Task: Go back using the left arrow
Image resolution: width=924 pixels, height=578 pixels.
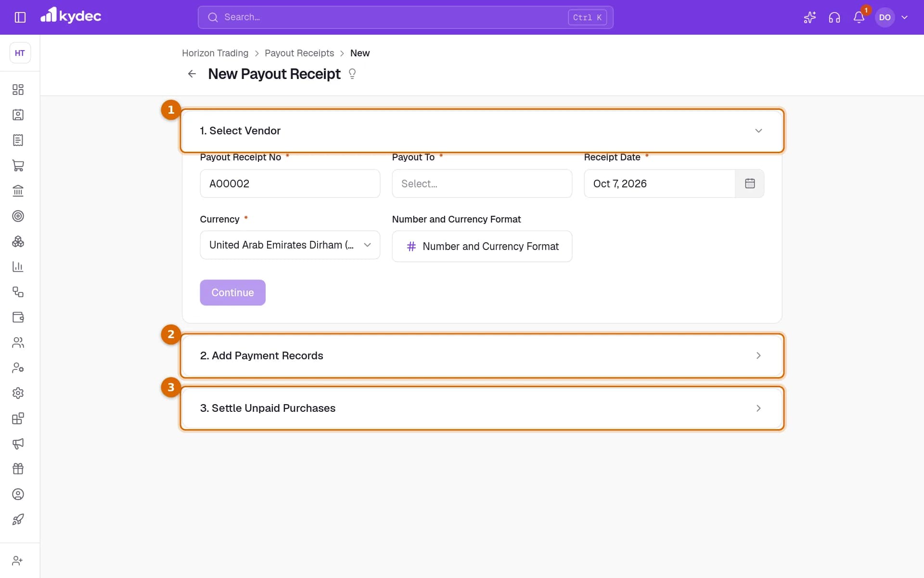Action: pyautogui.click(x=192, y=74)
